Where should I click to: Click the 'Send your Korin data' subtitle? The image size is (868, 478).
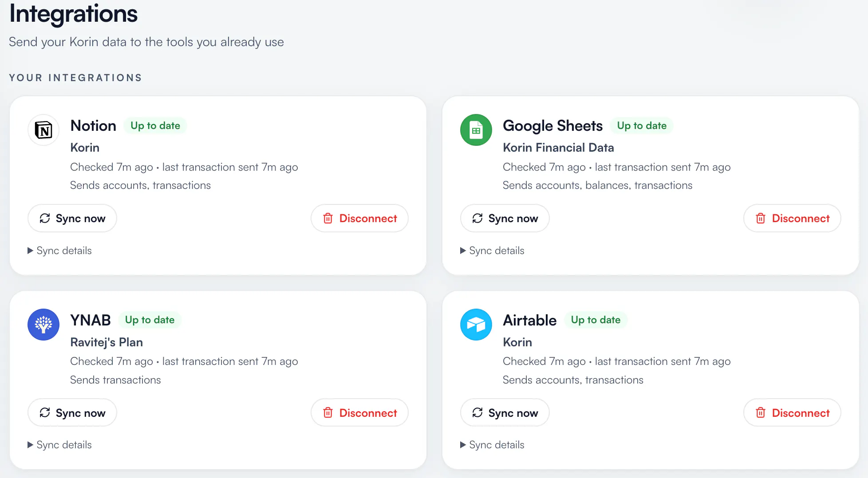[x=146, y=42]
